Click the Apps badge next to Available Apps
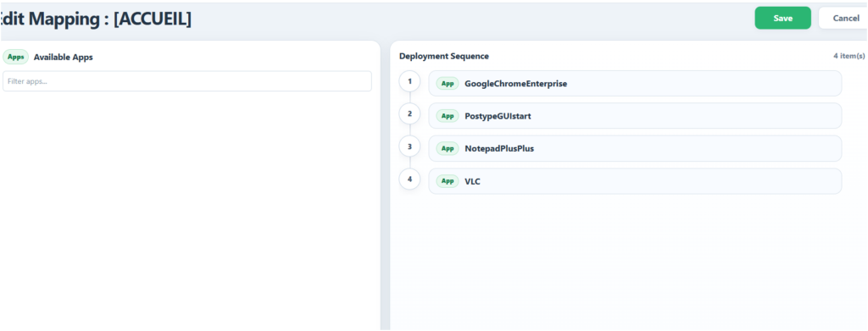The image size is (868, 331). [15, 57]
